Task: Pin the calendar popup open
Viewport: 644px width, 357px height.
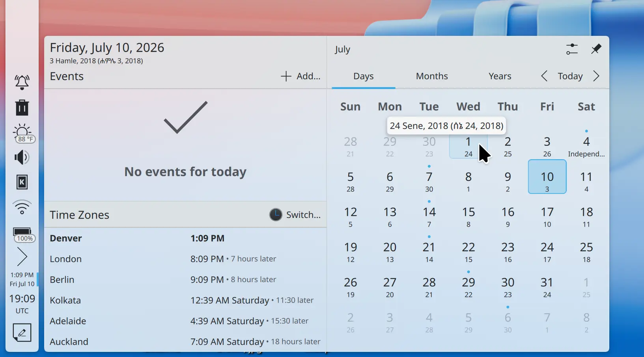Action: pos(596,49)
